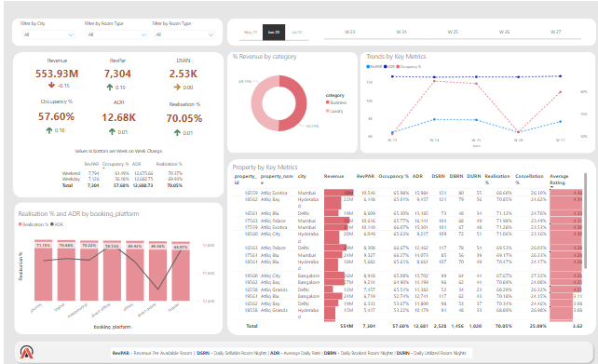Click the sort arrow under Average Rating header
This screenshot has height=364, width=598.
pyautogui.click(x=551, y=187)
